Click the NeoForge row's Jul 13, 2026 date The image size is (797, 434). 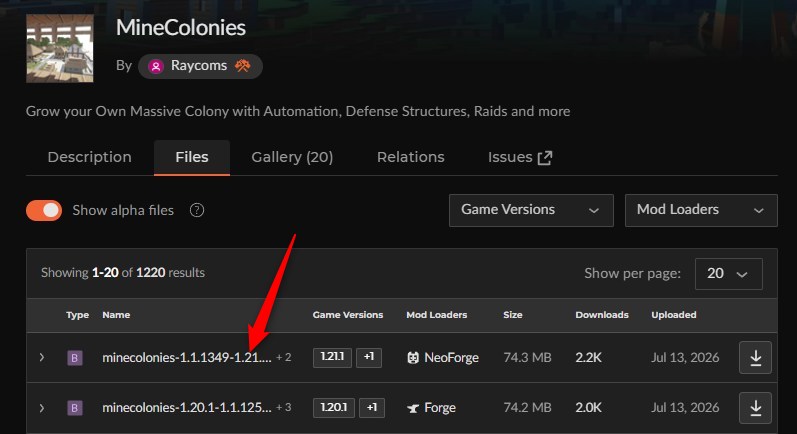pos(685,358)
